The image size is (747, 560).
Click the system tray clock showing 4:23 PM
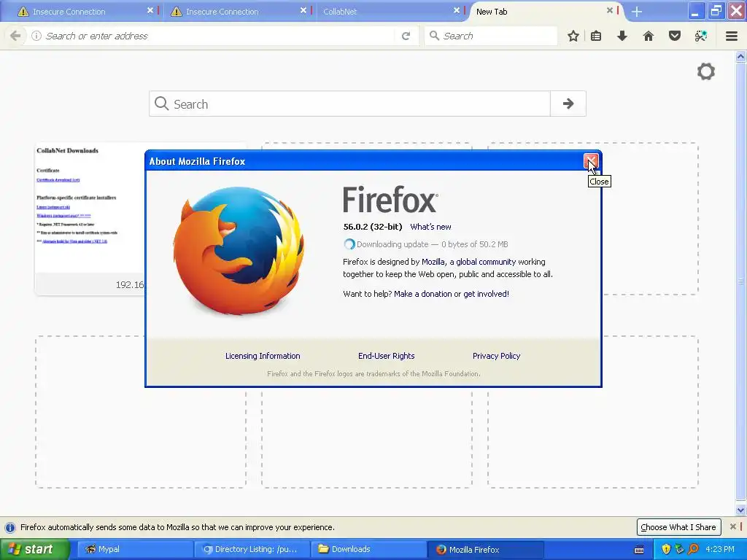point(720,549)
